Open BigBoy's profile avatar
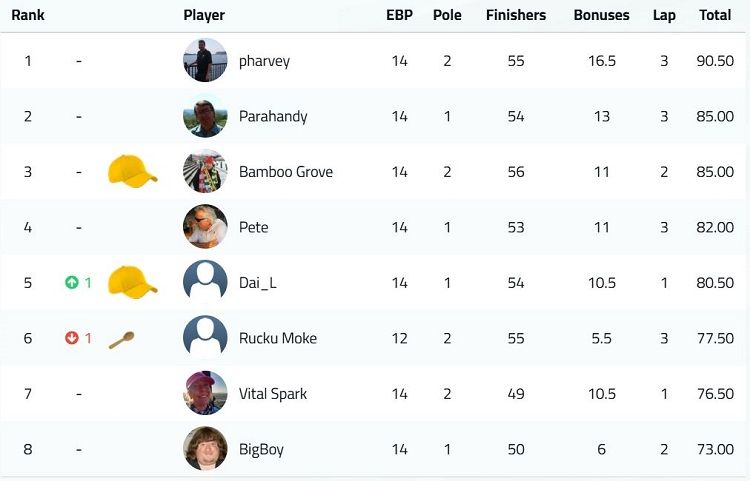750x481 pixels. pyautogui.click(x=205, y=448)
